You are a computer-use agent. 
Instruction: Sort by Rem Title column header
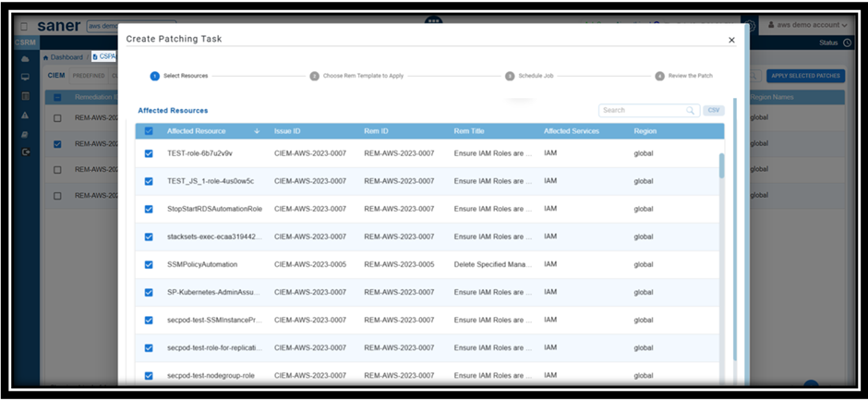click(x=469, y=131)
